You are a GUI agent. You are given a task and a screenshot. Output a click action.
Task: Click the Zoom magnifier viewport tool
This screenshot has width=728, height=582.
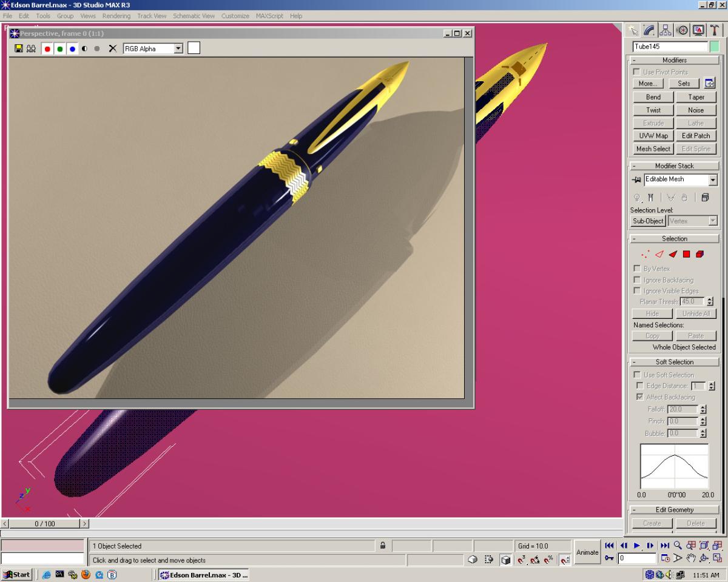[x=678, y=546]
